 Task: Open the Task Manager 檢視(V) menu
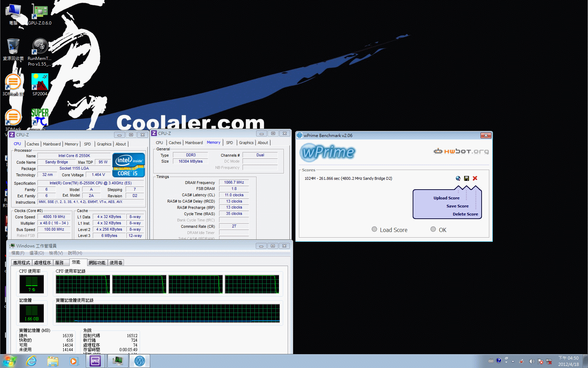click(x=56, y=253)
